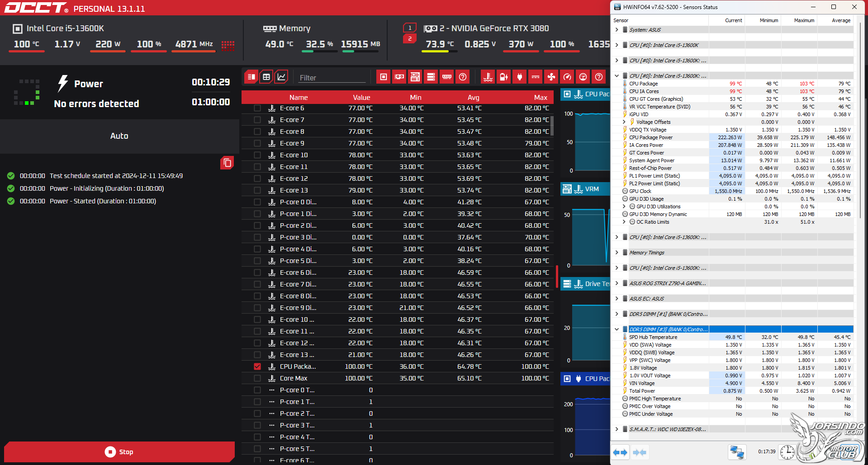The height and width of the screenshot is (465, 868).
Task: Toggle the fan sensor type filter
Action: (x=551, y=77)
